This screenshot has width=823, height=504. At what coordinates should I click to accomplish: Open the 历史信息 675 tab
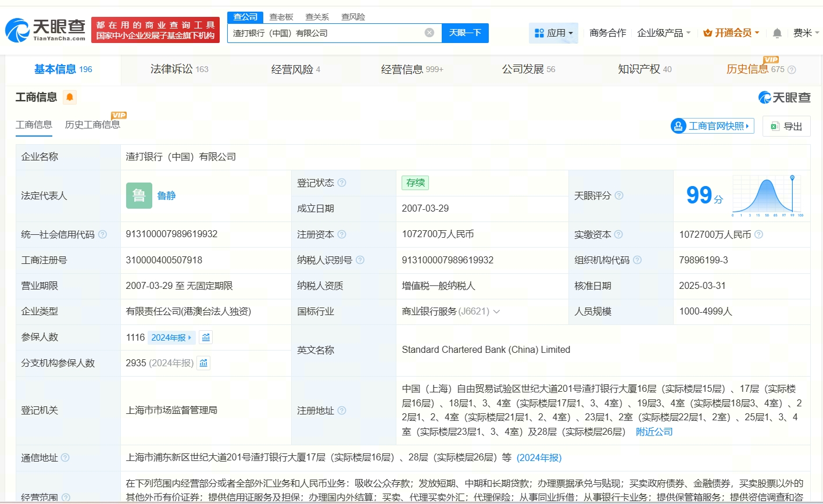coord(756,69)
